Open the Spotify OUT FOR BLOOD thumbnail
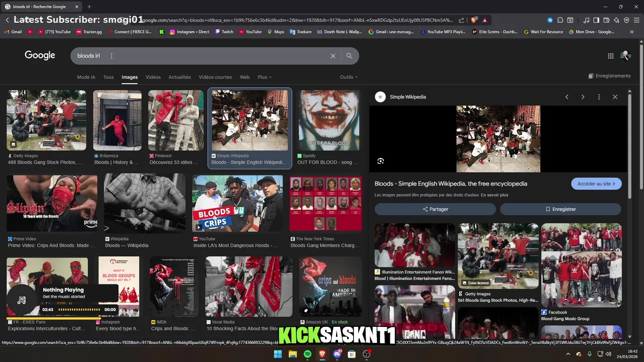Image resolution: width=644 pixels, height=362 pixels. point(329,120)
